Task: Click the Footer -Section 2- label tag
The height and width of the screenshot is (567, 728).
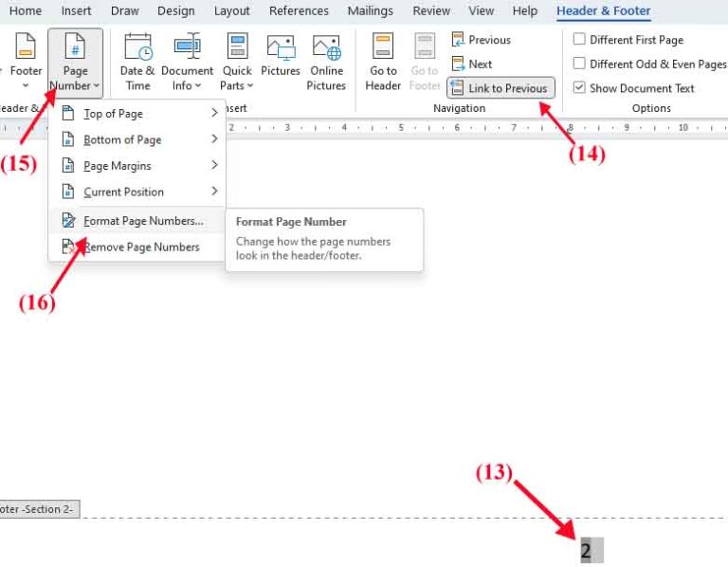Action: [x=39, y=509]
